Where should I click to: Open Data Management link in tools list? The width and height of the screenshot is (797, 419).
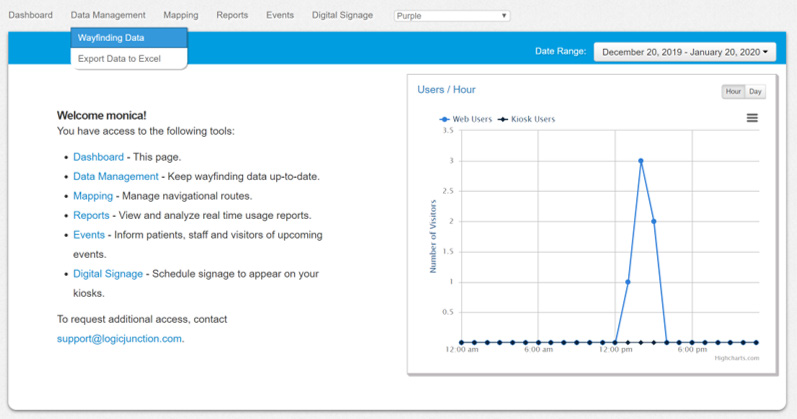click(x=116, y=176)
